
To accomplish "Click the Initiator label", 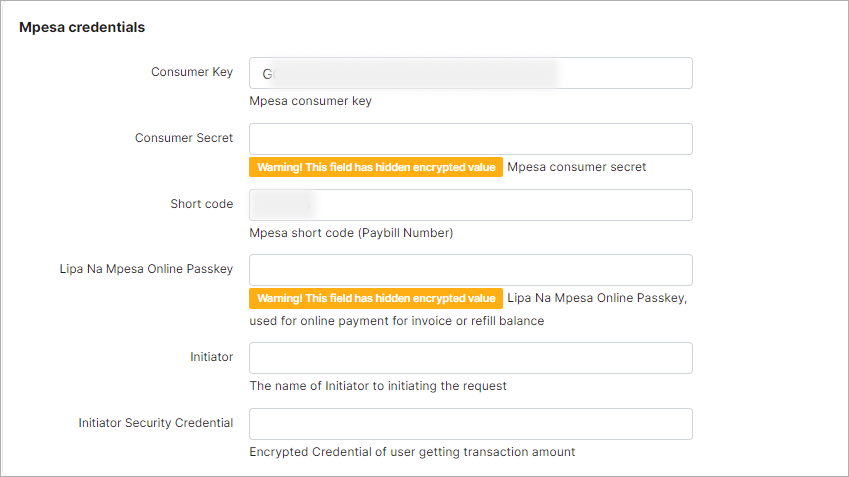I will 211,357.
